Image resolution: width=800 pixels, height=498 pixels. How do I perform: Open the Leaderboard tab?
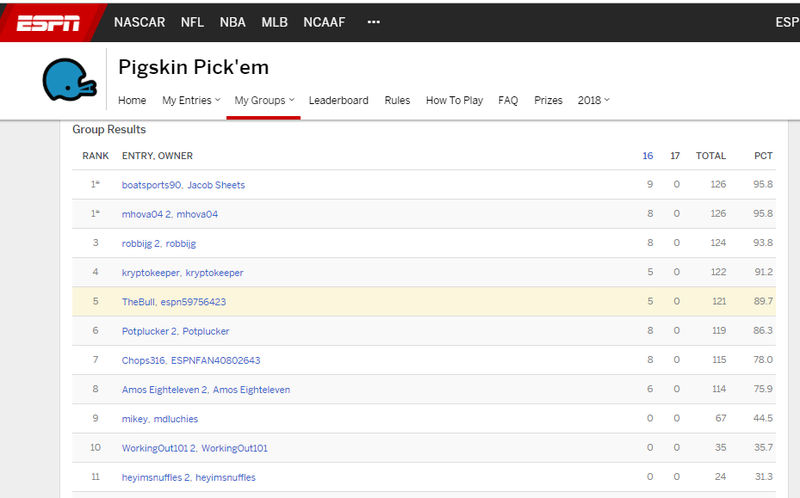click(338, 101)
